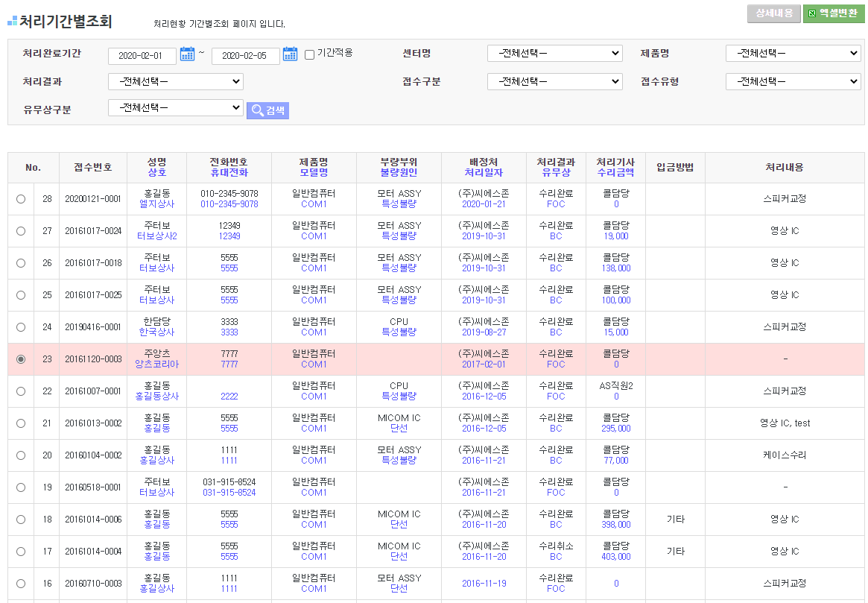Open the 접수유형 dropdown

[x=793, y=82]
